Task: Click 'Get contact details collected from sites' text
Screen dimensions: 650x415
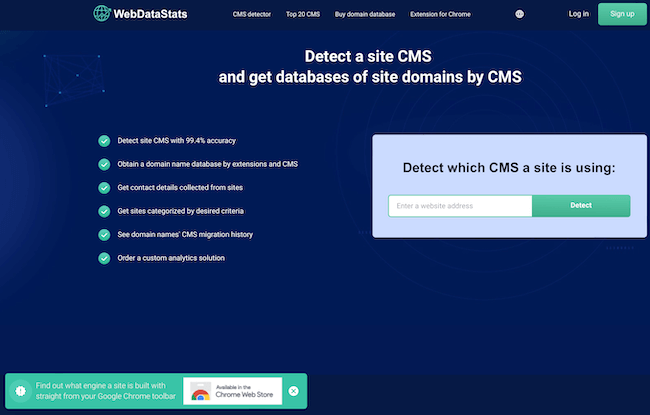Action: pos(180,187)
